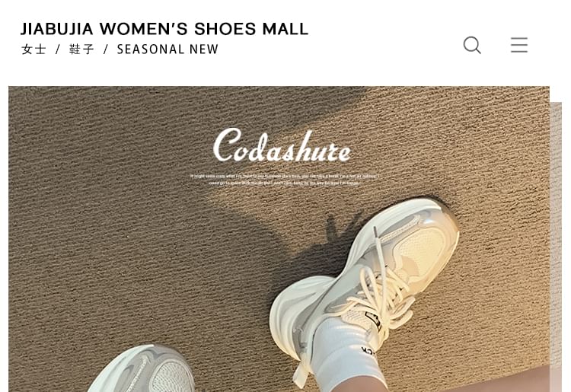
Task: Open the search magnifier icon
Action: click(x=472, y=45)
